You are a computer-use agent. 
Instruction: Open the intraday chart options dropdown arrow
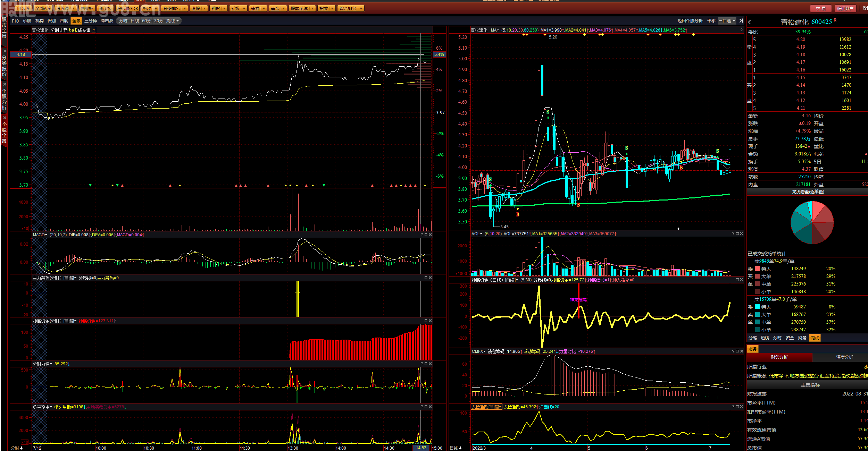(x=94, y=30)
